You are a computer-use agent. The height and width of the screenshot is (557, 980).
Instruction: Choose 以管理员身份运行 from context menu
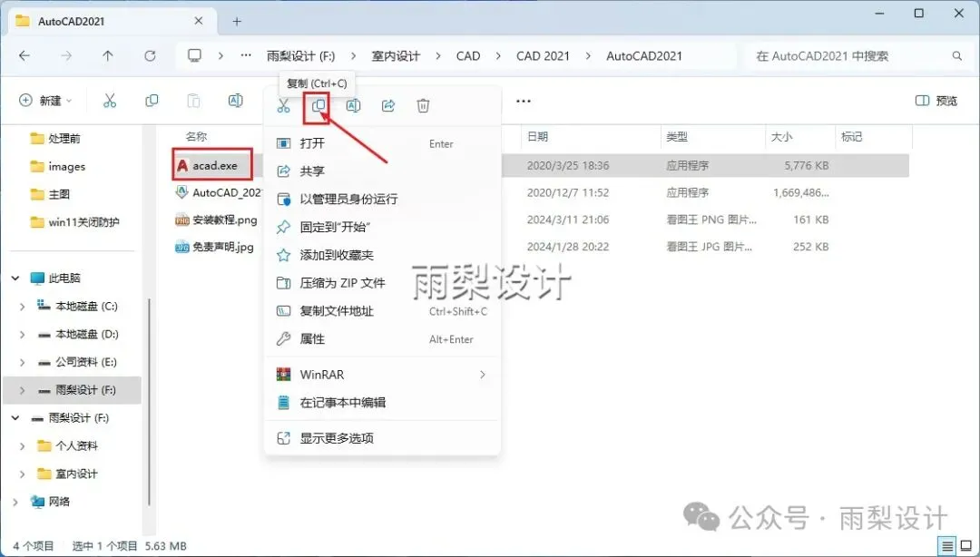tap(382, 199)
